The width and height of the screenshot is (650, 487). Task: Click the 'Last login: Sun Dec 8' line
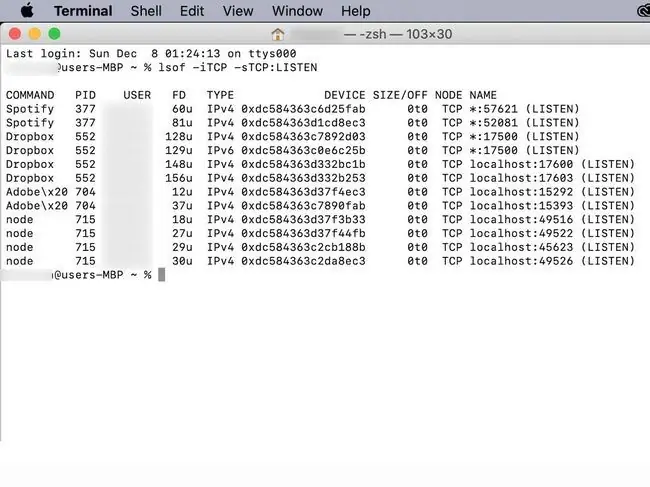pyautogui.click(x=151, y=53)
